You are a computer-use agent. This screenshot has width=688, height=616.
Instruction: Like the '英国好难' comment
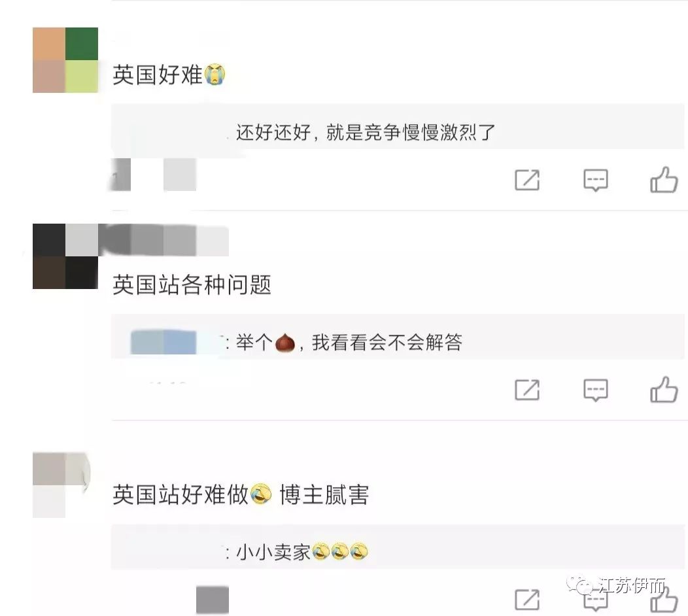click(x=664, y=179)
